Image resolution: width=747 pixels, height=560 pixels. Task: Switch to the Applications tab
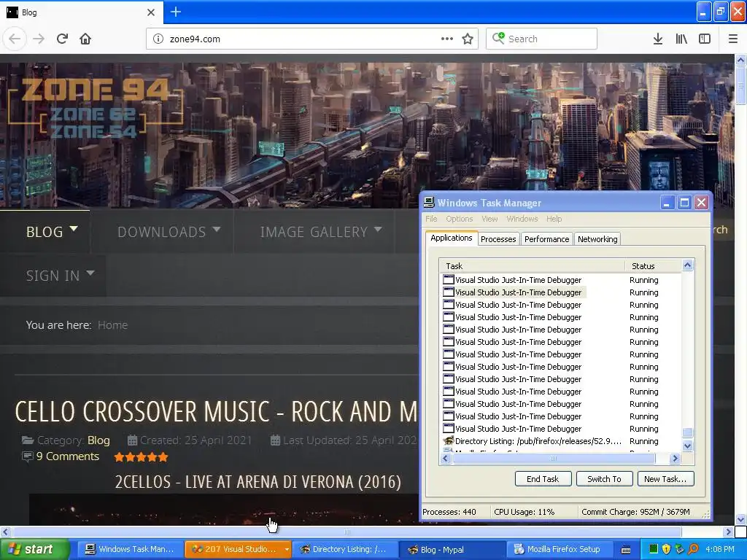point(451,238)
